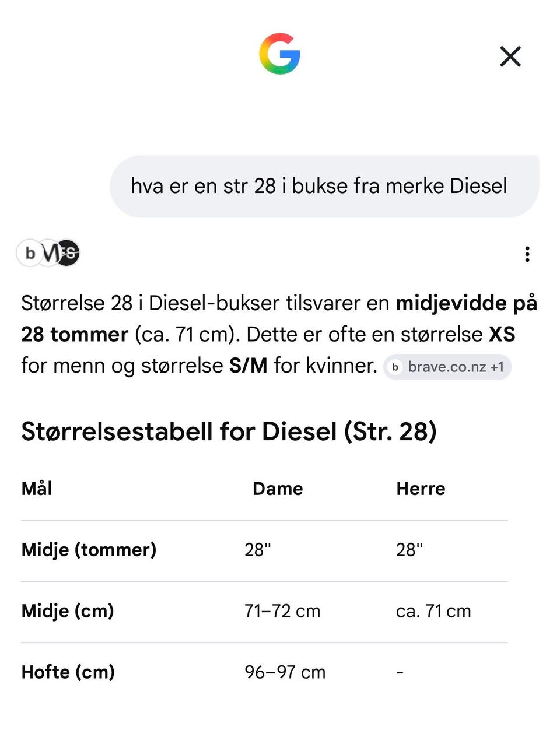Image resolution: width=560 pixels, height=730 pixels.
Task: Click the Midje (tommer) row label
Action: [x=89, y=550]
